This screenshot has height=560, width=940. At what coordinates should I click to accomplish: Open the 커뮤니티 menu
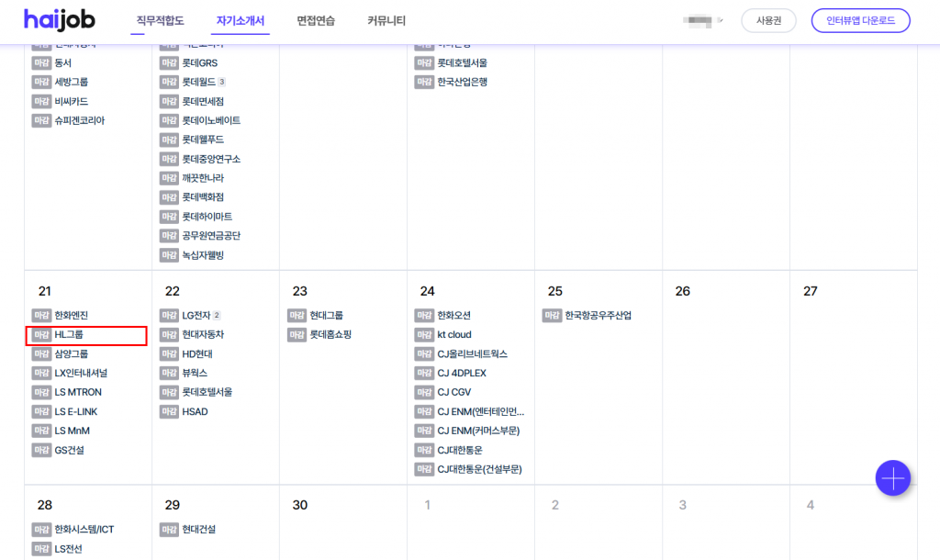tap(386, 20)
